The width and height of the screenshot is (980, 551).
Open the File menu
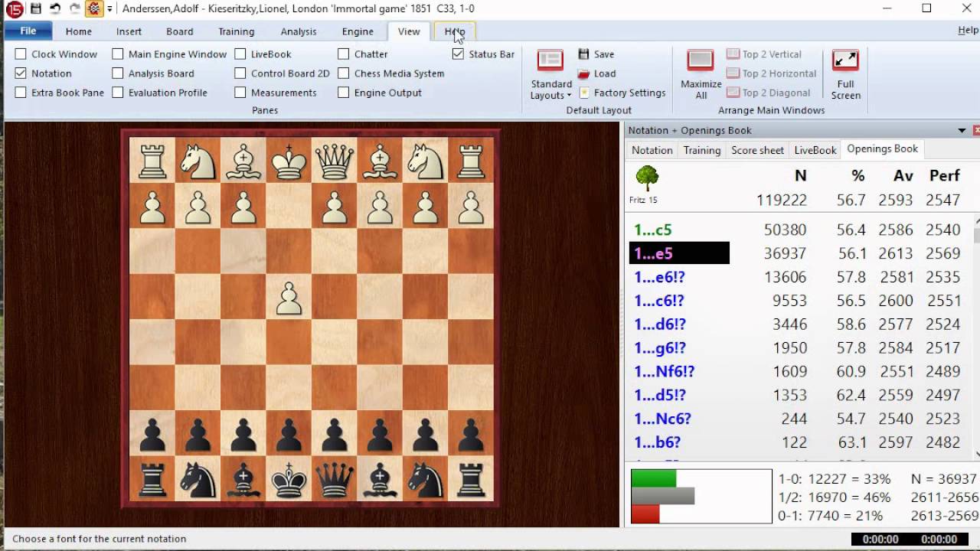(x=28, y=31)
